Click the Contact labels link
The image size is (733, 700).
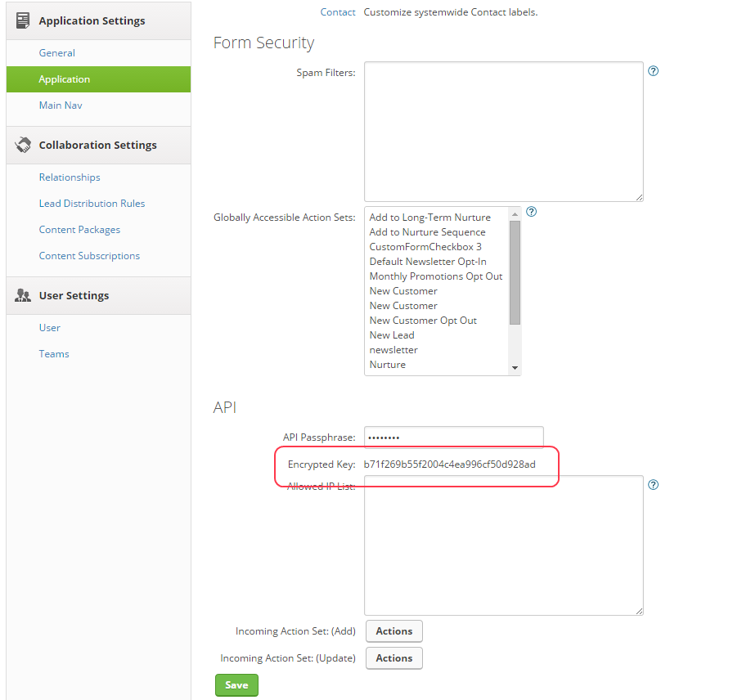338,12
